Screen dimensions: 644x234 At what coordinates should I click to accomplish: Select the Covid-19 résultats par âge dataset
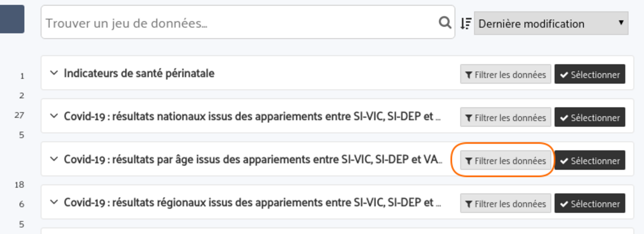590,160
